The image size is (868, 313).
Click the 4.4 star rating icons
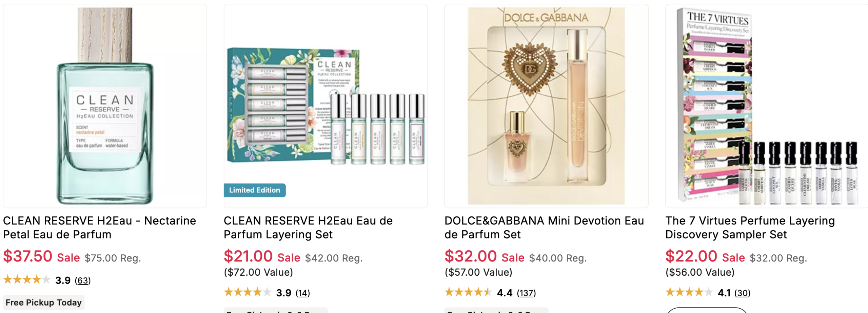(x=468, y=292)
